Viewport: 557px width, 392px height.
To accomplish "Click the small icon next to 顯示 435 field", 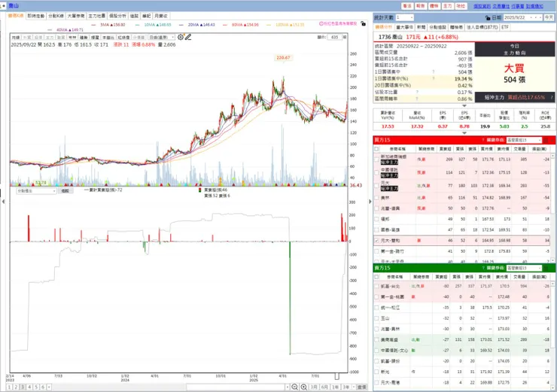I will point(344,37).
